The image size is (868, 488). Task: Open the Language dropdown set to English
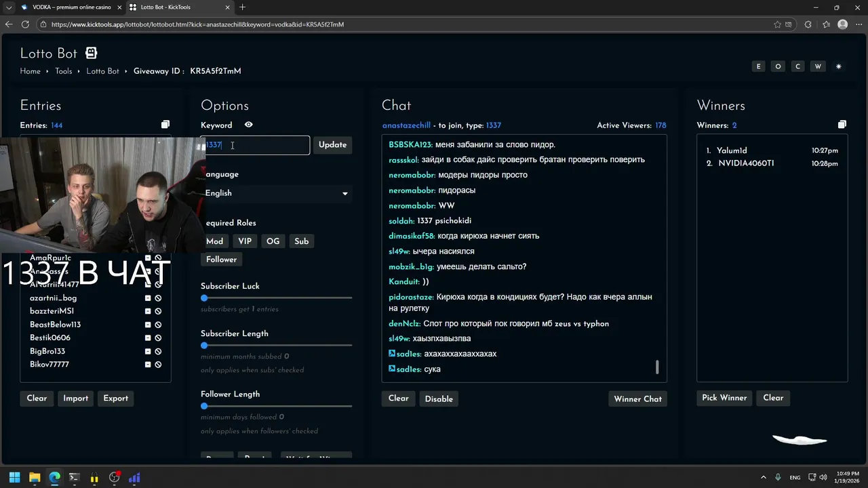(x=277, y=193)
